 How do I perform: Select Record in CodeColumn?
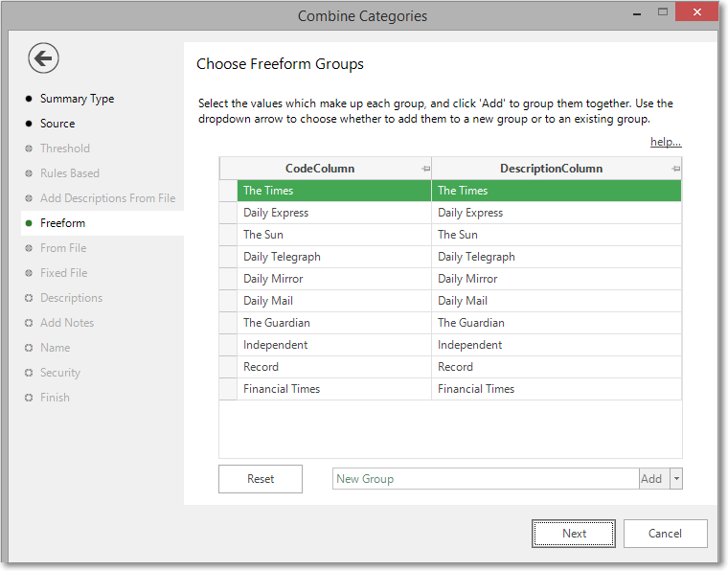334,367
